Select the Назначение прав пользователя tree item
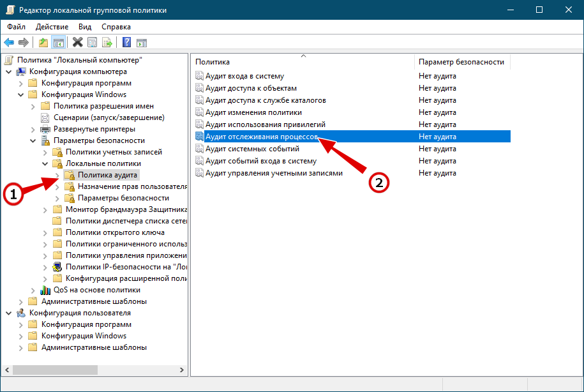Viewport: 584px width, 392px height. click(x=132, y=186)
